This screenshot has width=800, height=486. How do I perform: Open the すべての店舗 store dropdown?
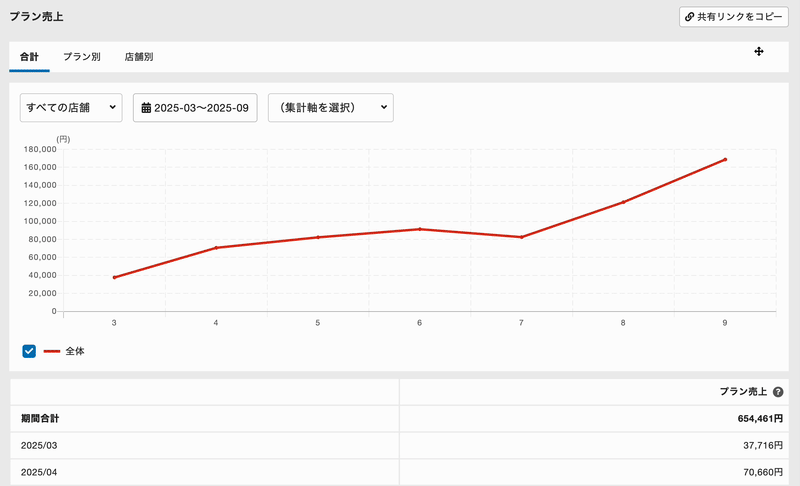coord(71,108)
